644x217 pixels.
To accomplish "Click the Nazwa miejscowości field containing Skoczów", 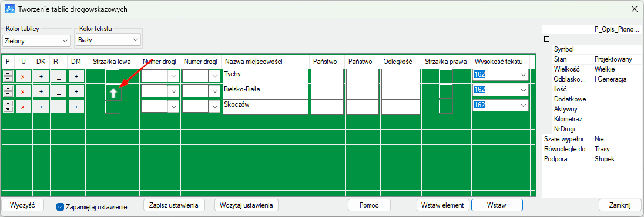I will pos(266,107).
